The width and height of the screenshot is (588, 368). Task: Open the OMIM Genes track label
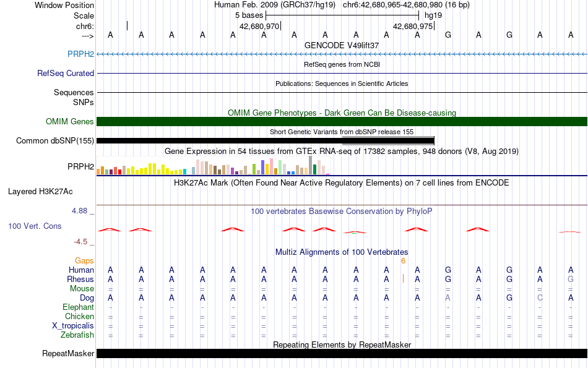tap(70, 121)
